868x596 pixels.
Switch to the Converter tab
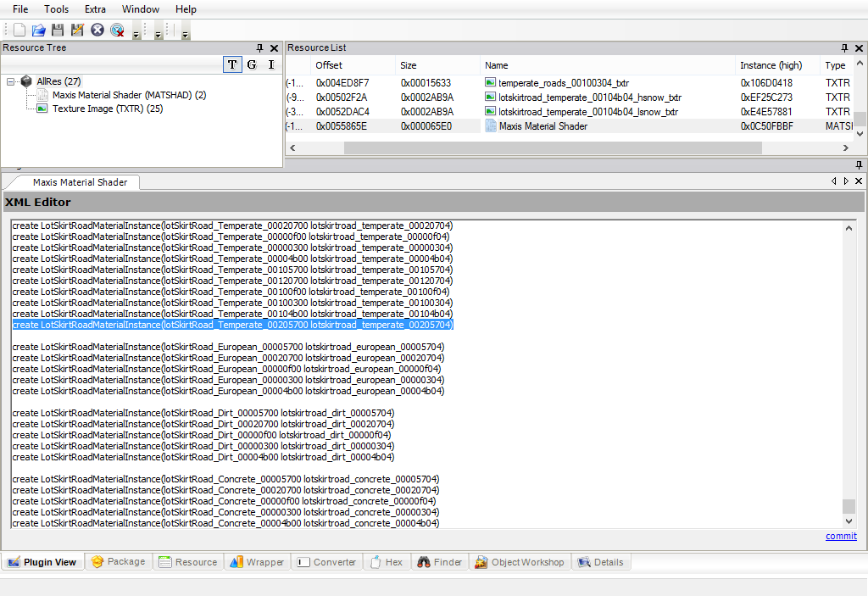point(326,562)
